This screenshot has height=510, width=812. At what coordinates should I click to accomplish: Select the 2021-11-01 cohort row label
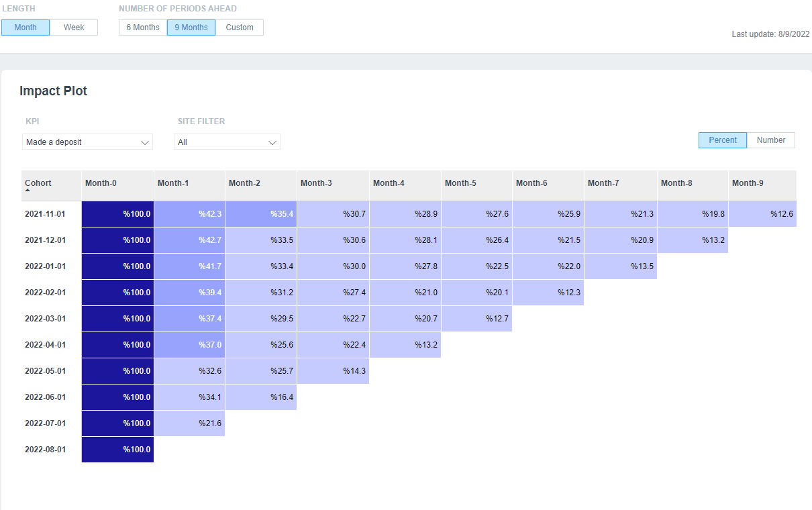(45, 213)
